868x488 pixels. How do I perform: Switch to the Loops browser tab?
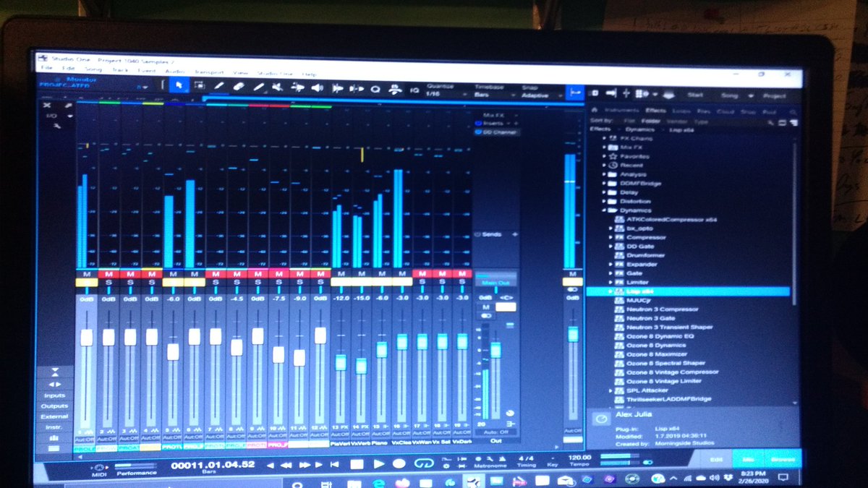pyautogui.click(x=681, y=111)
